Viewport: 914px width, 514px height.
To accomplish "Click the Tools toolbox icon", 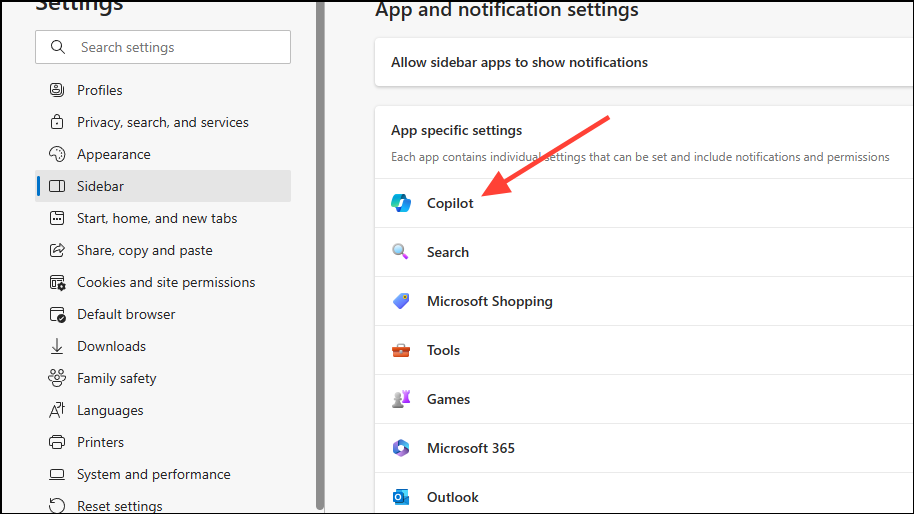I will [401, 350].
